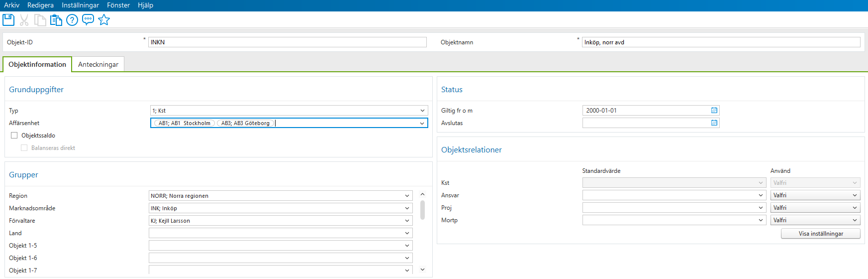This screenshot has height=279, width=868.
Task: Open Proj Standardvärde dropdown
Action: point(761,208)
